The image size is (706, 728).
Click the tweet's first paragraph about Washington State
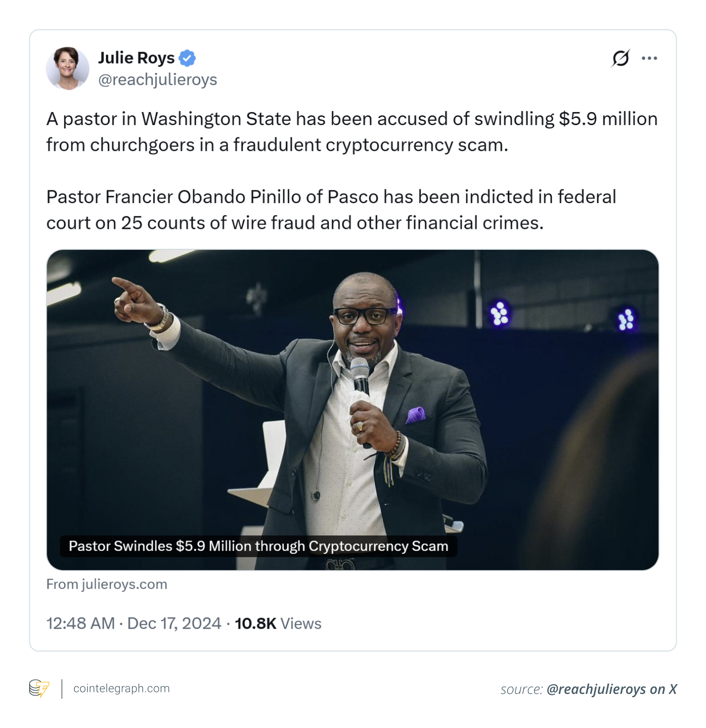pyautogui.click(x=352, y=132)
